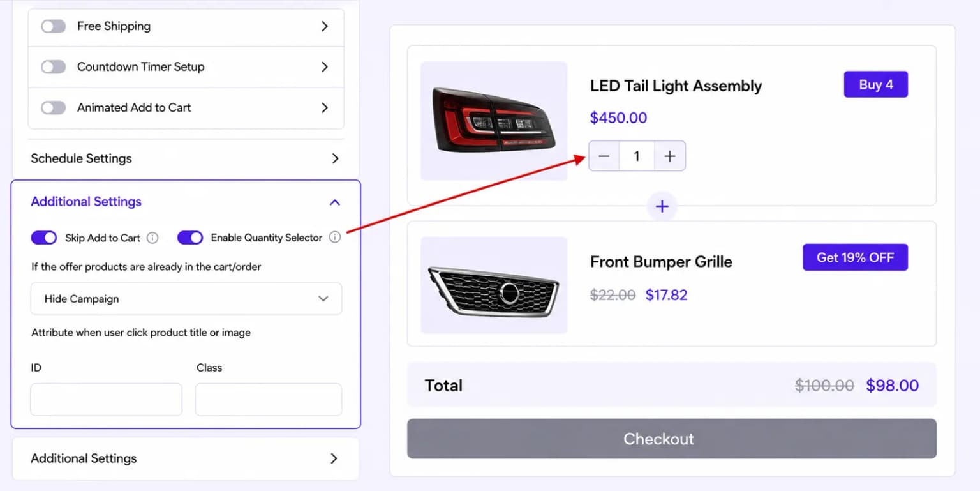Viewport: 980px width, 491px height.
Task: Click the $450.00 price text
Action: click(618, 118)
